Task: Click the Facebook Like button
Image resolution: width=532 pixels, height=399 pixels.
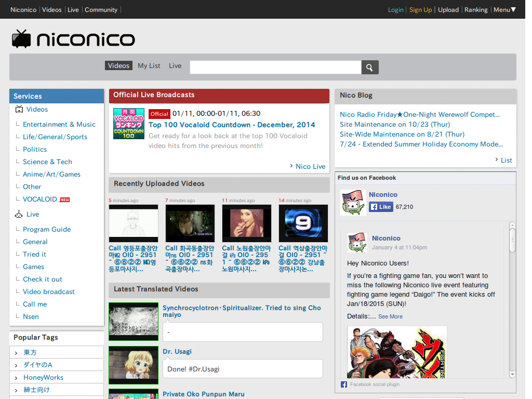Action: pyautogui.click(x=381, y=207)
